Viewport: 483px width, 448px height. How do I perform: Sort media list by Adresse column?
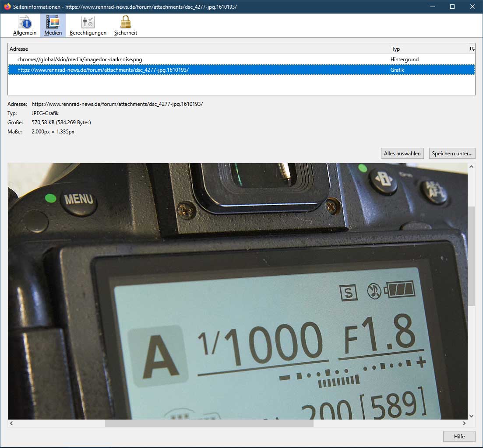click(197, 49)
